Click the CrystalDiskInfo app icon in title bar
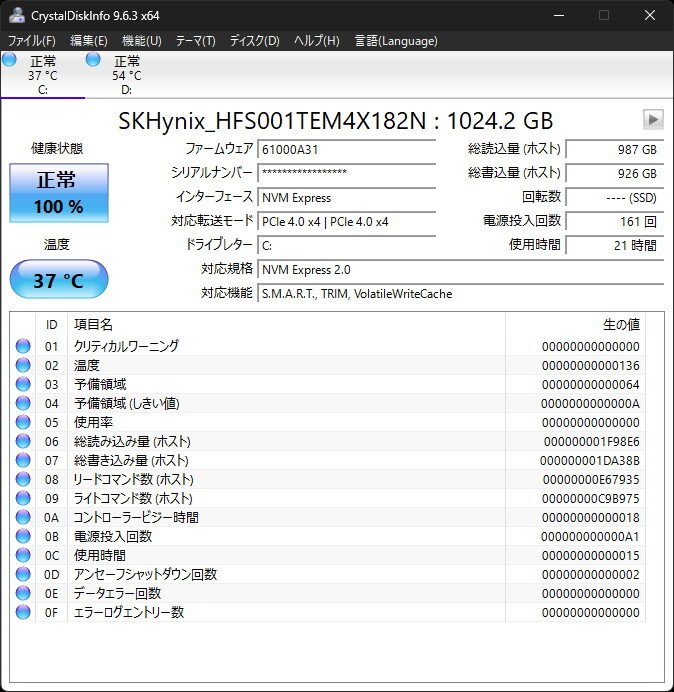 tap(17, 15)
